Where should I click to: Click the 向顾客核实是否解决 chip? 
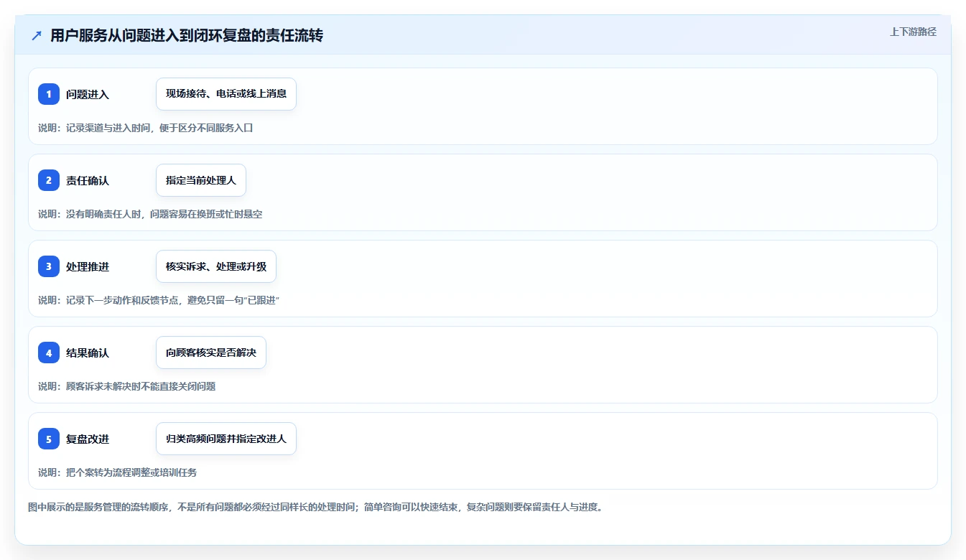coord(211,353)
